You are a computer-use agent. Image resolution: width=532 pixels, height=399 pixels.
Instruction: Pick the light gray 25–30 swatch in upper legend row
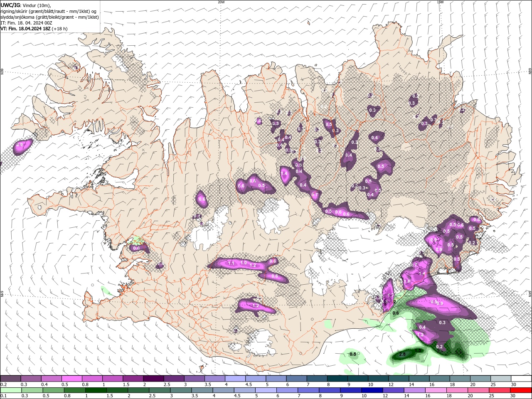click(501, 379)
